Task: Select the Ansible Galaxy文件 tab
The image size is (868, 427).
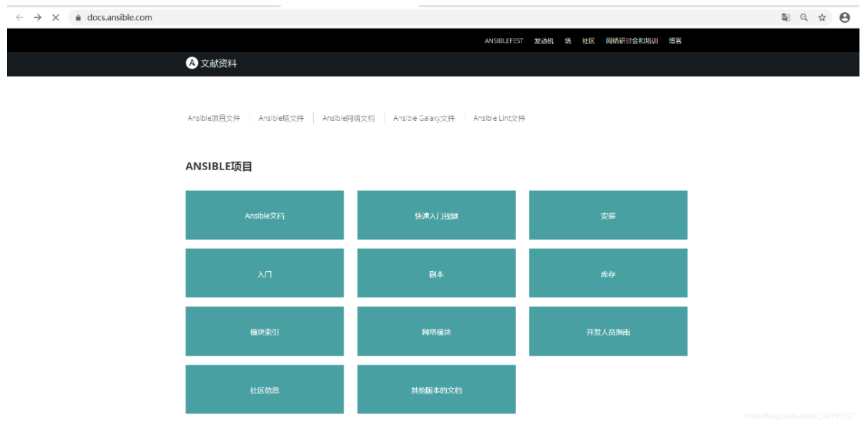Action: point(424,118)
